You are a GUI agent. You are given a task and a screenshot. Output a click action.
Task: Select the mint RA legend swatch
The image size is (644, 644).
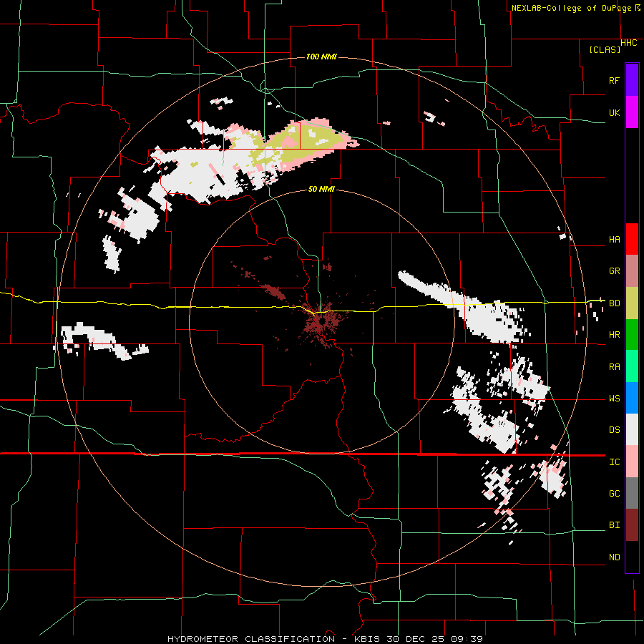pos(632,366)
